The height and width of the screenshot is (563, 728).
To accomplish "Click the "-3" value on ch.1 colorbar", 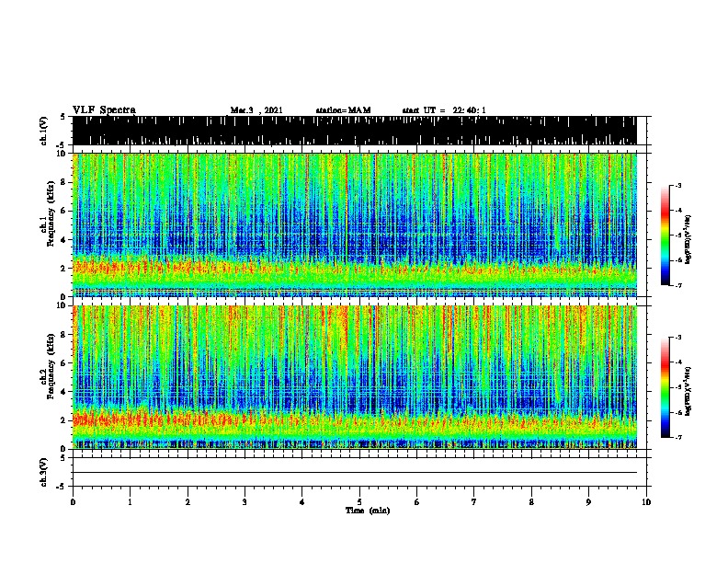I will (677, 186).
